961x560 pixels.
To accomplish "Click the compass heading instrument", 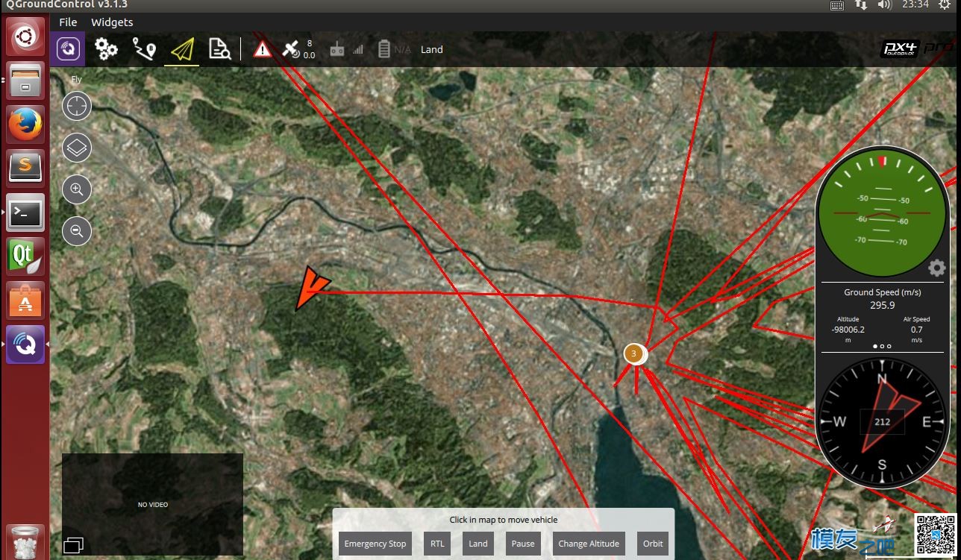I will click(x=882, y=421).
